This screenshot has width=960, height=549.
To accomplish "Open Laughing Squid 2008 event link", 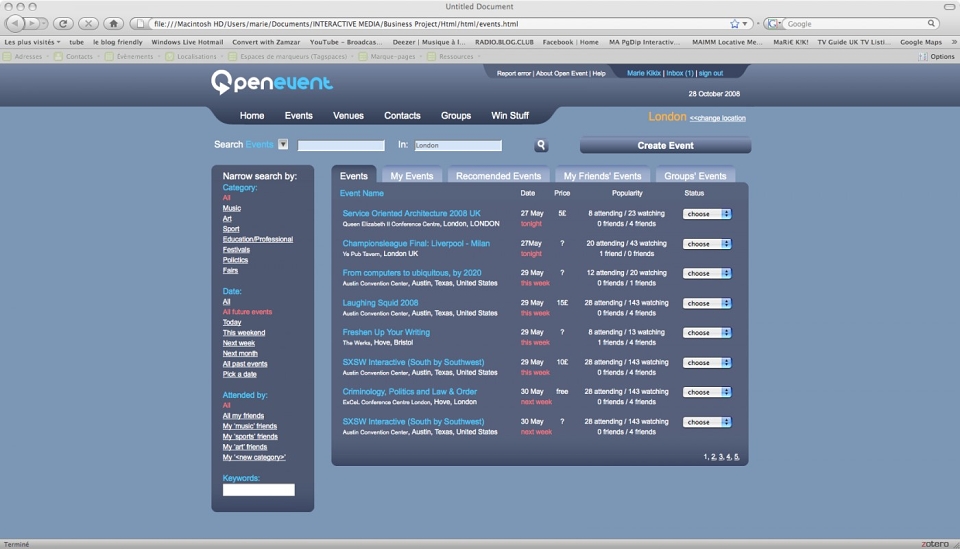I will click(x=380, y=302).
